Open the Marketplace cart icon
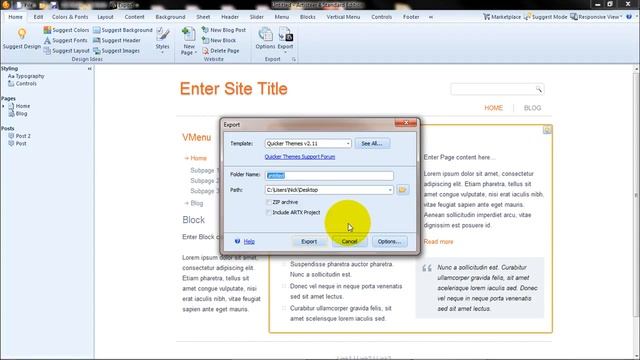Image resolution: width=640 pixels, height=360 pixels. click(x=487, y=17)
